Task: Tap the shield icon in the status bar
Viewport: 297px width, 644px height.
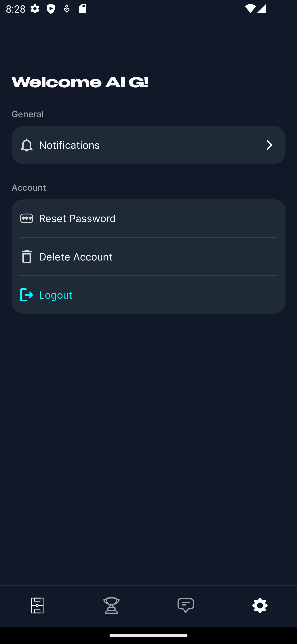Action: (x=51, y=9)
